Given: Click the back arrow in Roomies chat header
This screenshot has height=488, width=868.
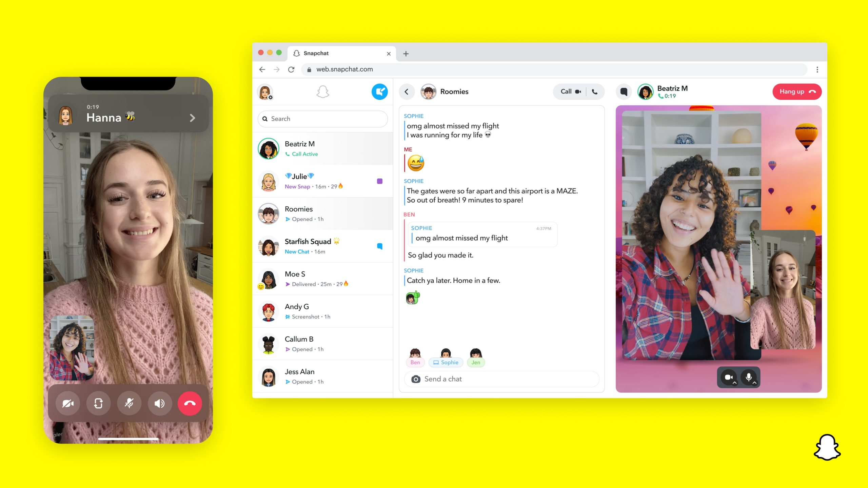Looking at the screenshot, I should (407, 92).
